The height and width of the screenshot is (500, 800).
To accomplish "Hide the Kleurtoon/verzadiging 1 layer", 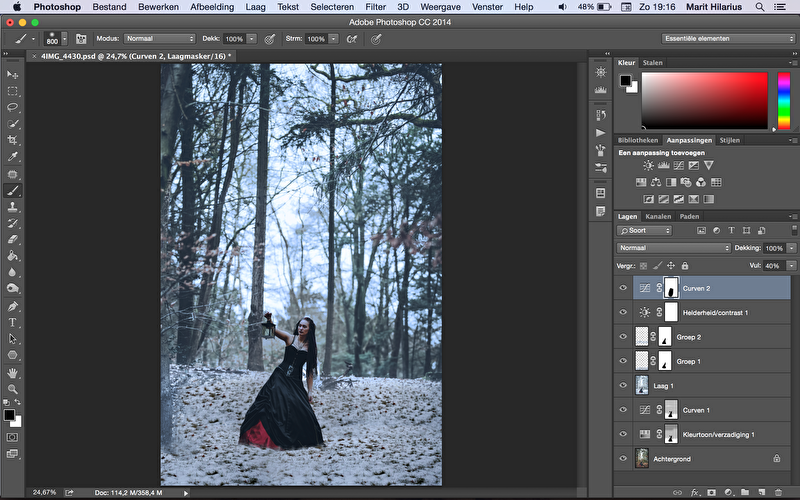I will tap(623, 434).
